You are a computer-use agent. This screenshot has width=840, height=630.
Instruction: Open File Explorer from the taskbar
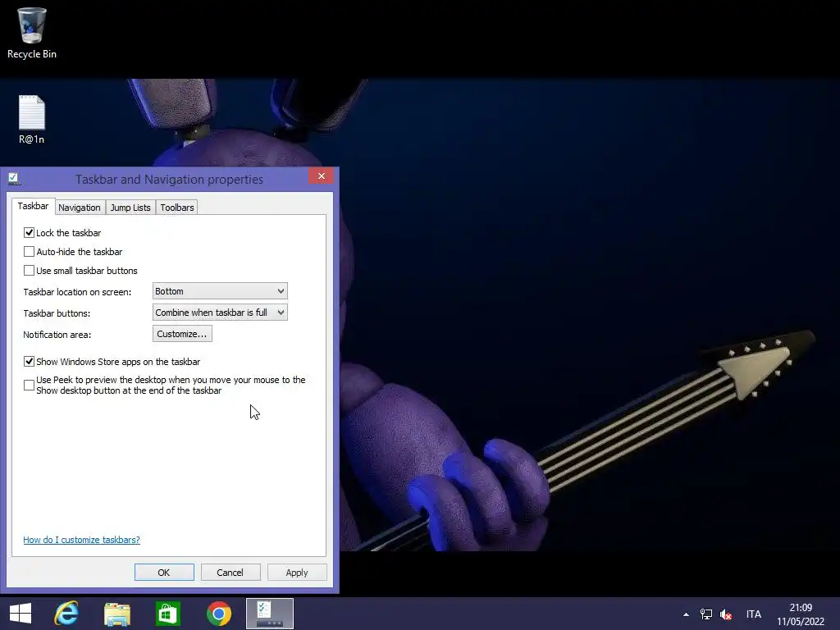tap(117, 614)
